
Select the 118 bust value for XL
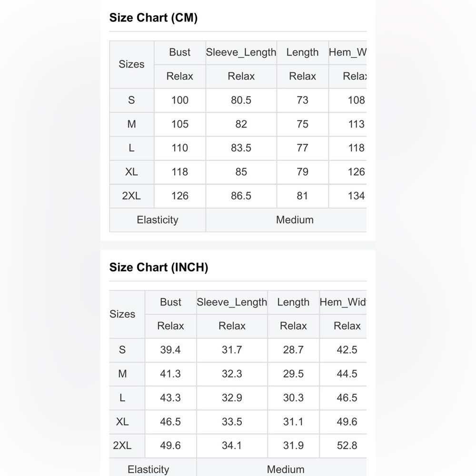pyautogui.click(x=180, y=172)
